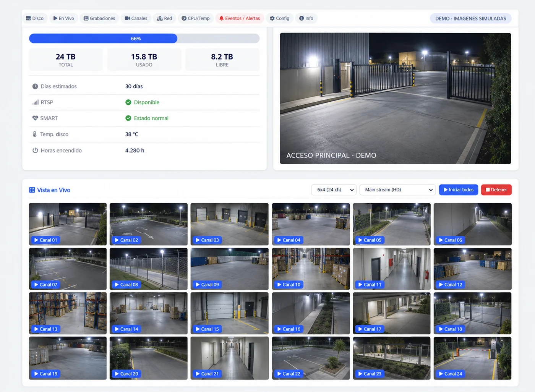Select the Canal 11 corridor thumbnail
The image size is (535, 392).
[392, 269]
